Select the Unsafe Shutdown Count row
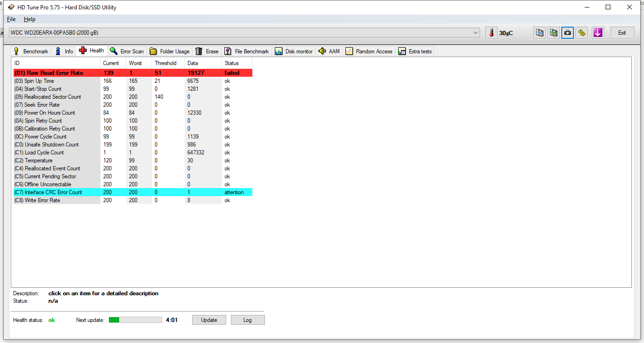 (x=133, y=145)
